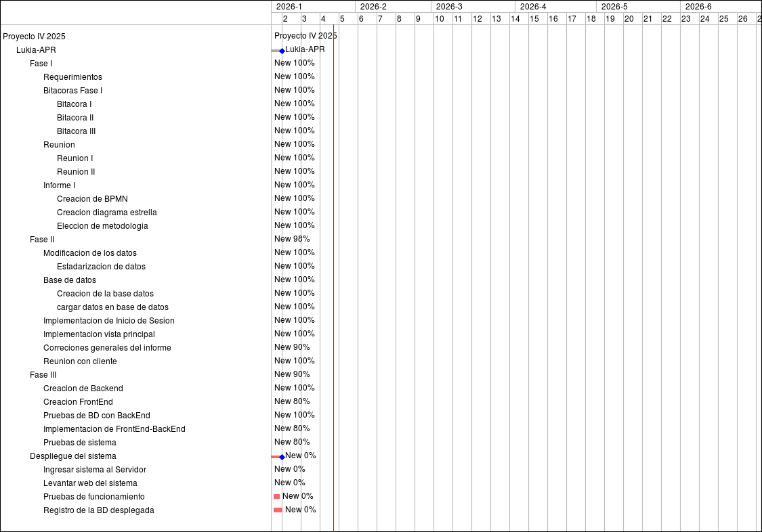This screenshot has width=762, height=532.
Task: Click the blue milestone diamond beside Lukia-APR
Action: pos(282,51)
